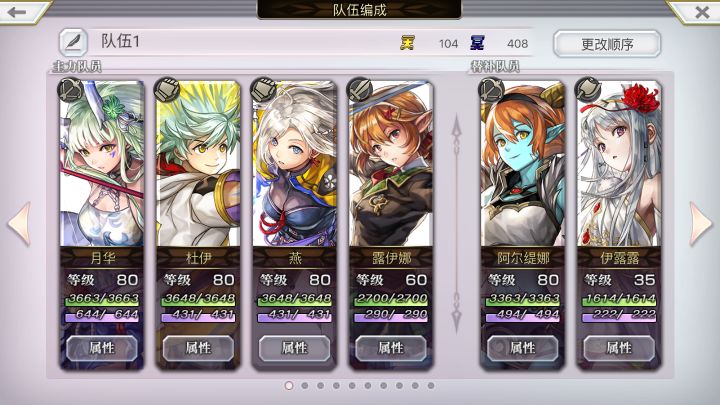Click axe class icon on 伊露露 card
This screenshot has width=720, height=405.
point(588,89)
